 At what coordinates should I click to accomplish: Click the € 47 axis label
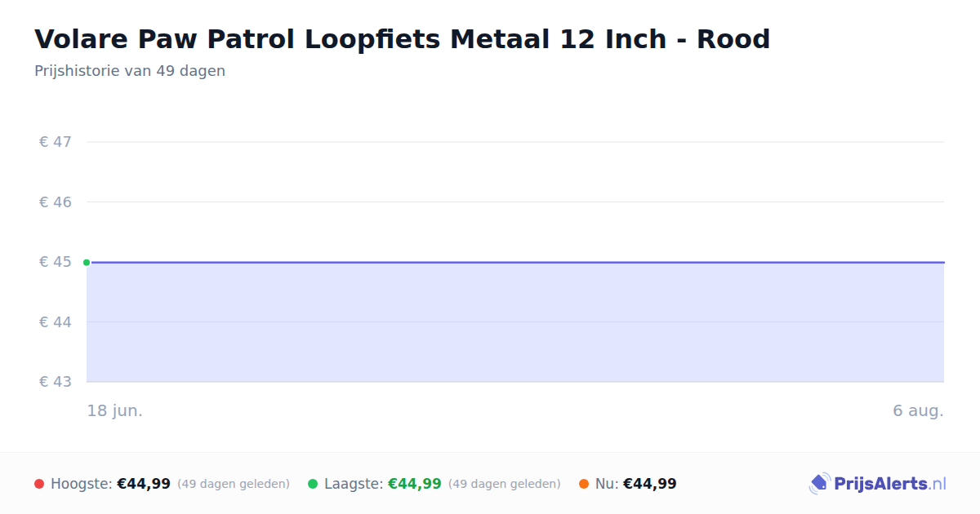click(56, 142)
